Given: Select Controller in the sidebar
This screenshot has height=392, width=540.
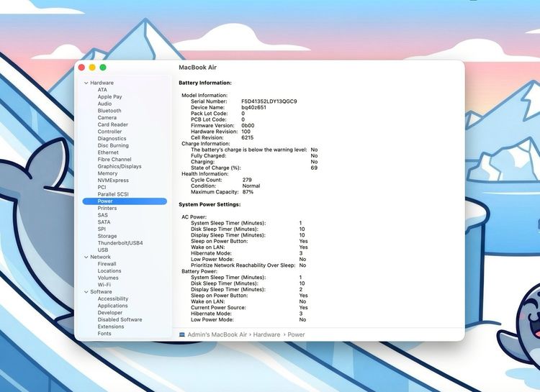Looking at the screenshot, I should tap(109, 132).
